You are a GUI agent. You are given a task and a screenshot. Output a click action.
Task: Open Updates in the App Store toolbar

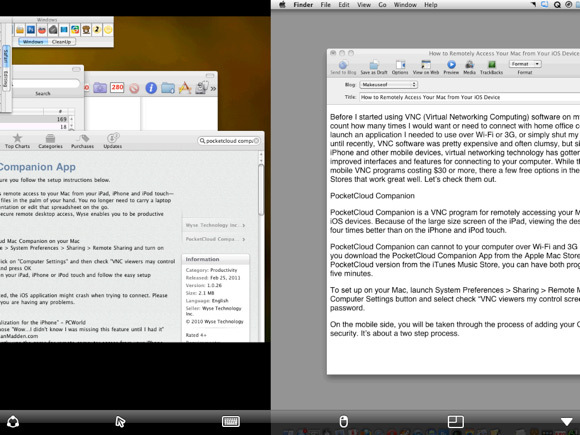tap(113, 142)
